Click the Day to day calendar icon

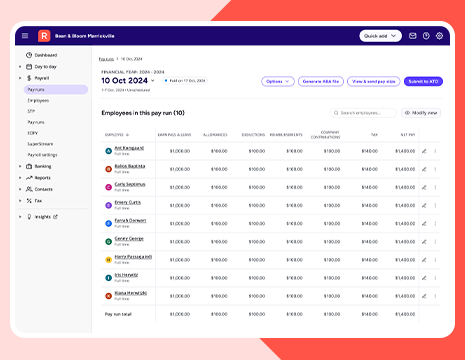point(29,67)
